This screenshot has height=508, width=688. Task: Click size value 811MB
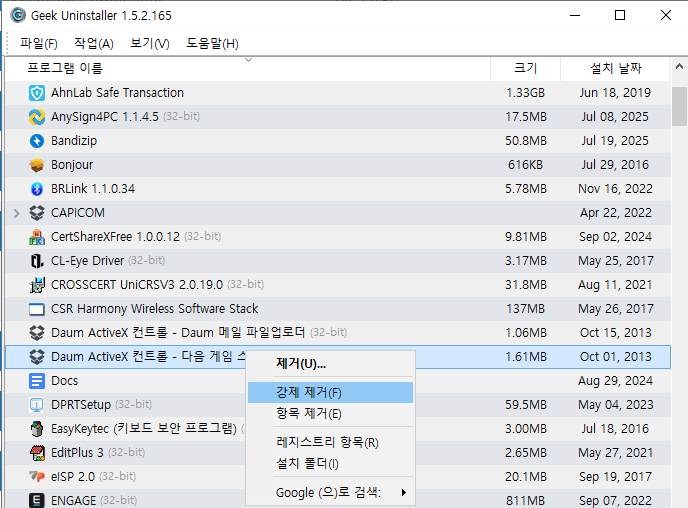[526, 501]
